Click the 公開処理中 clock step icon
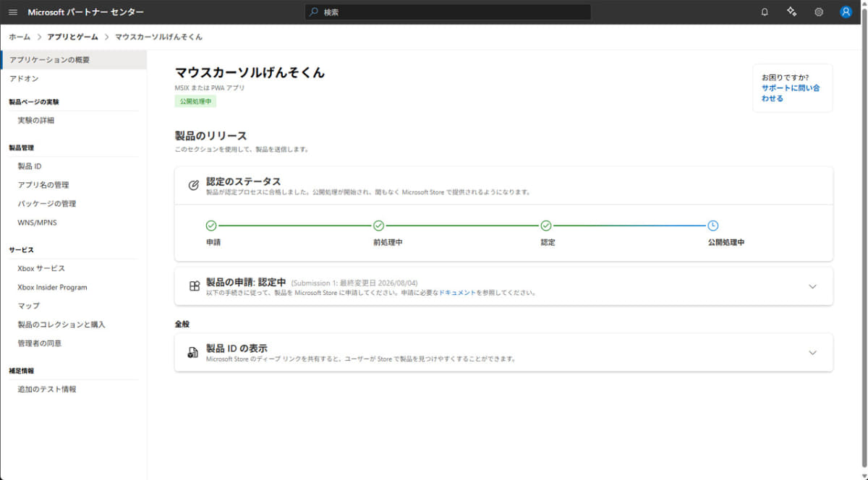The height and width of the screenshot is (480, 868). coord(713,226)
